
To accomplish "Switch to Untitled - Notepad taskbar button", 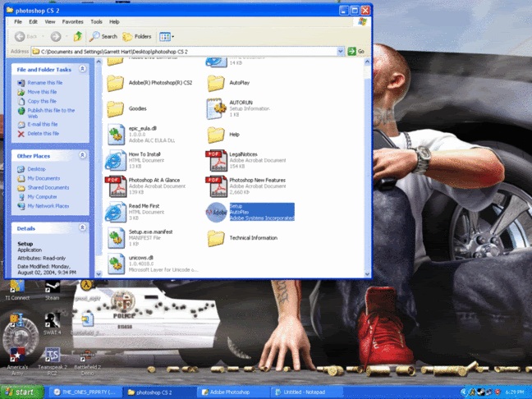I will pos(307,392).
